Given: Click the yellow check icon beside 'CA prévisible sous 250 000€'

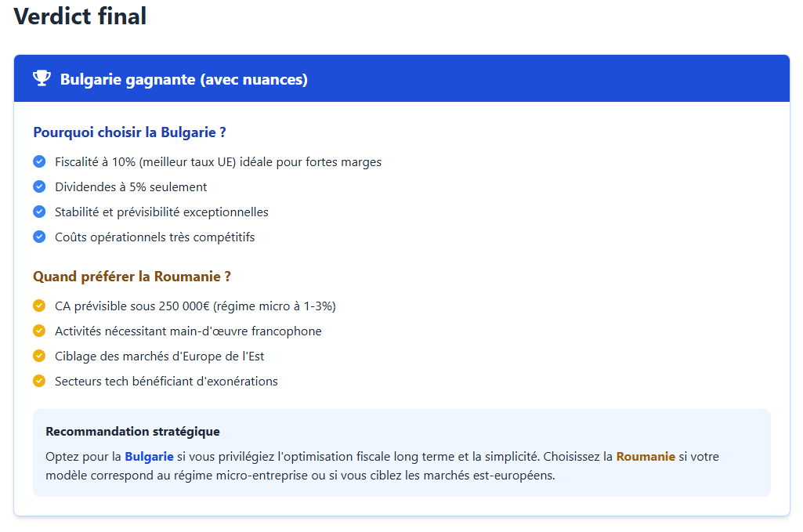Looking at the screenshot, I should [39, 306].
